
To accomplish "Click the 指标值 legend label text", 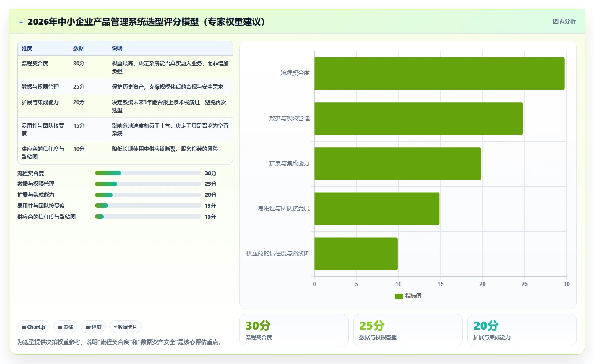I will (x=413, y=296).
